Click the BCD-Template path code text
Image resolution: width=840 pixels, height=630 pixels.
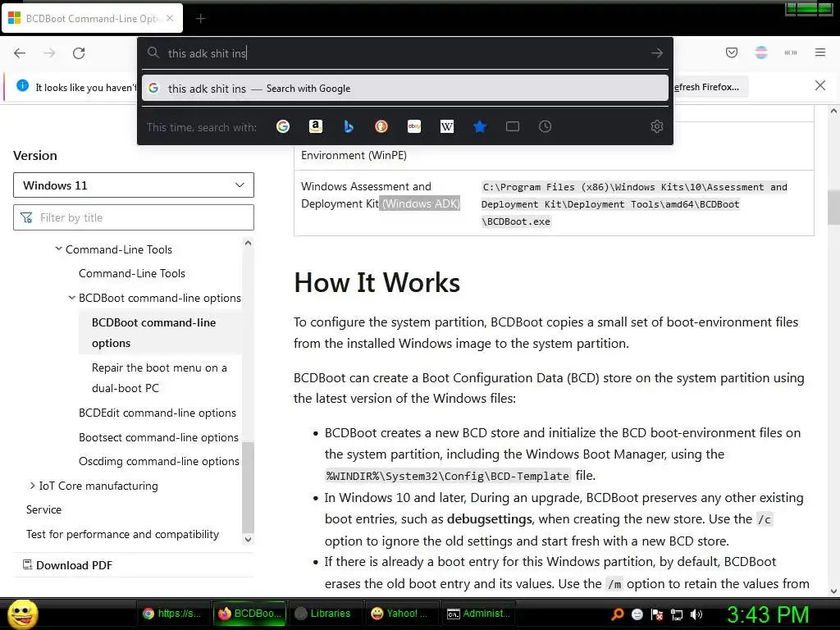(447, 476)
